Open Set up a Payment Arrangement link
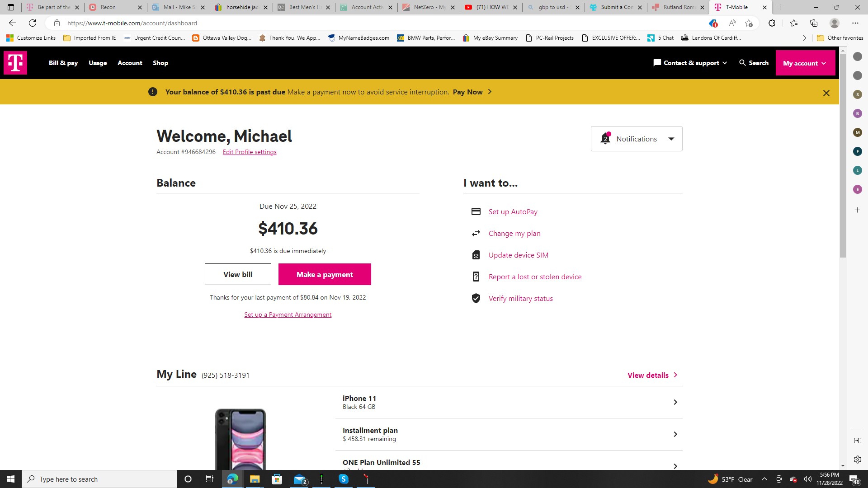Viewport: 868px width, 488px height. click(288, 314)
